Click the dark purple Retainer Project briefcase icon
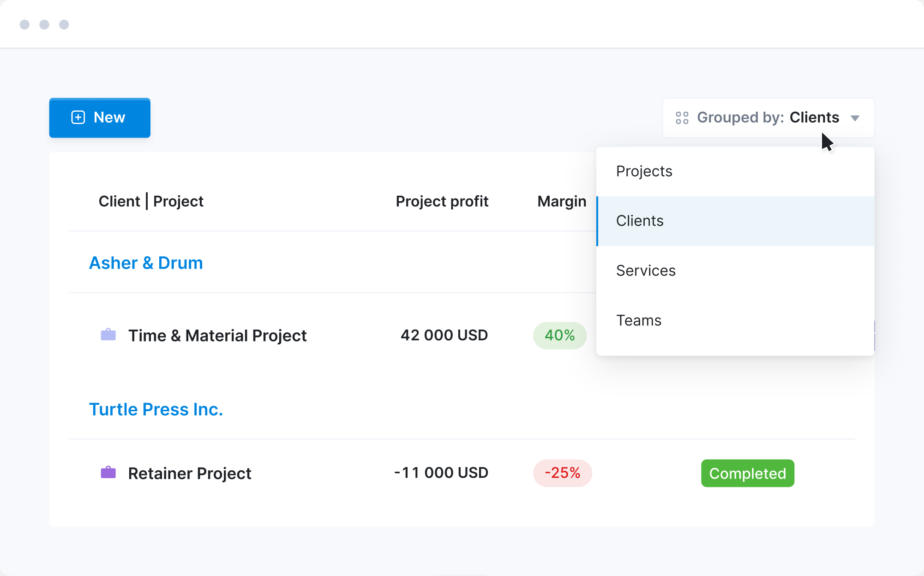The height and width of the screenshot is (576, 924). pos(108,473)
